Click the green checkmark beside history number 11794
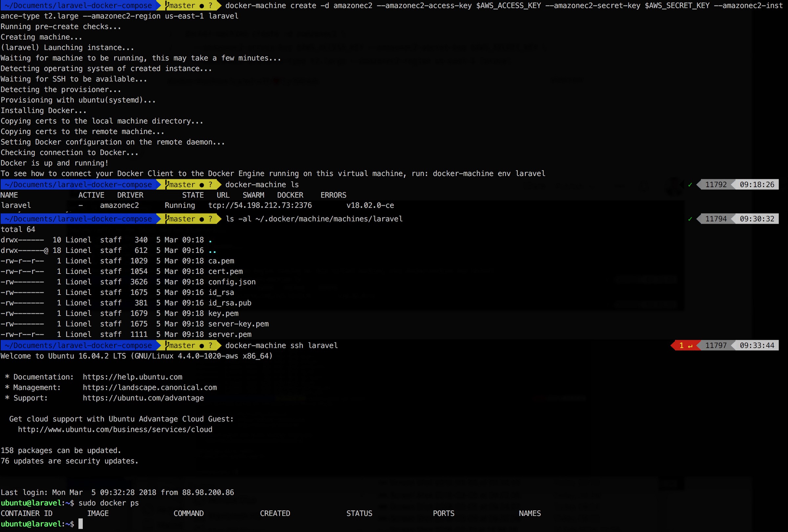 (x=690, y=219)
